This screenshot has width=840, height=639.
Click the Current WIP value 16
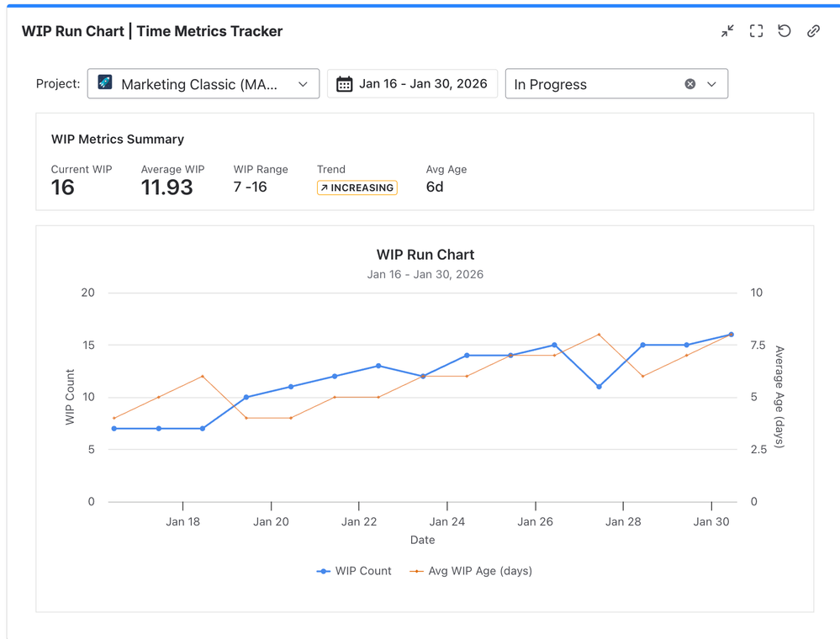click(x=63, y=187)
